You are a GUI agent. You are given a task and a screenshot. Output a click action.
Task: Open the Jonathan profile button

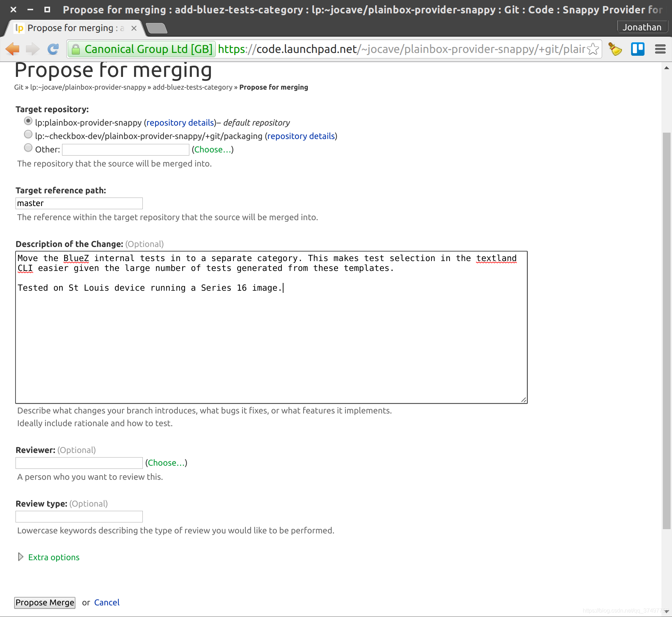coord(642,27)
